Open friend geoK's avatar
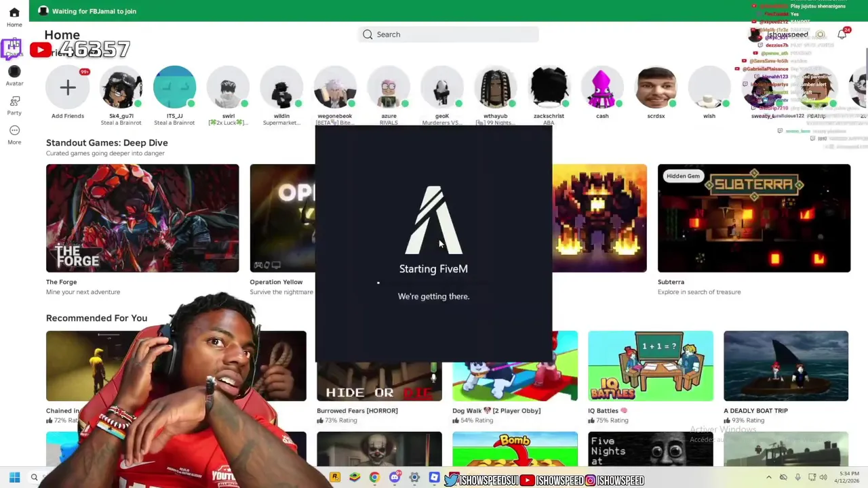Screen dimensions: 868x488 click(442, 87)
